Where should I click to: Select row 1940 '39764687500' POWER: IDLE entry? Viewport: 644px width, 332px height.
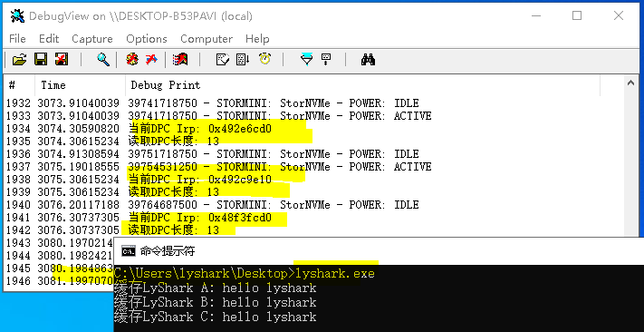(x=274, y=205)
